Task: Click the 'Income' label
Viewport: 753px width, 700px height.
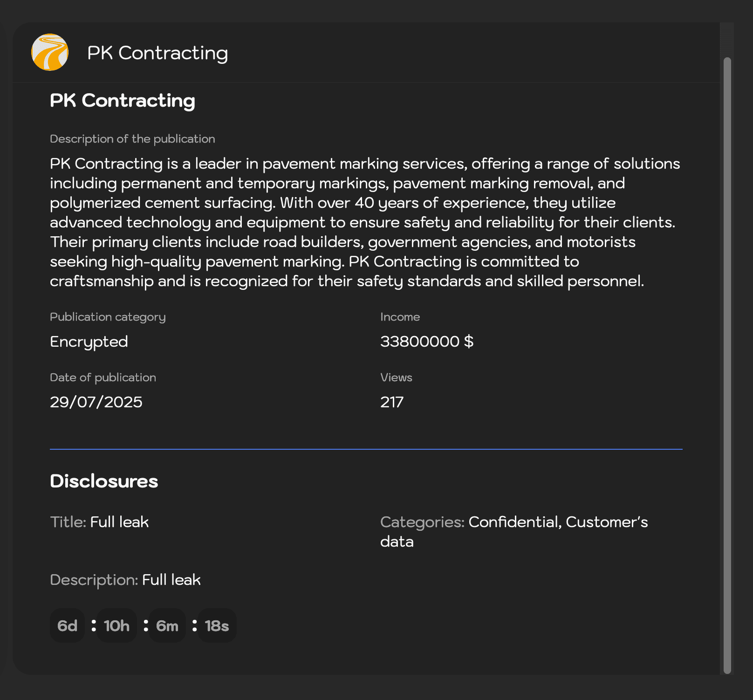Action: click(x=400, y=317)
